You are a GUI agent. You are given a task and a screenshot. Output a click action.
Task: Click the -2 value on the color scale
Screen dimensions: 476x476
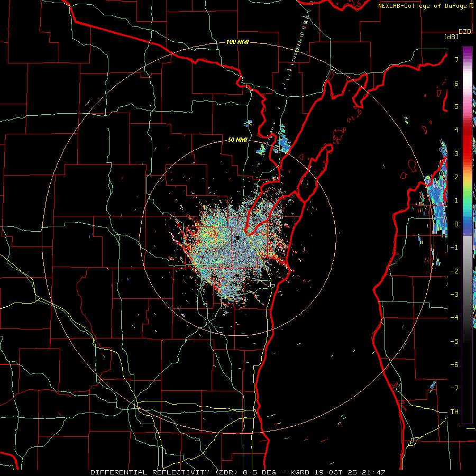pos(454,271)
